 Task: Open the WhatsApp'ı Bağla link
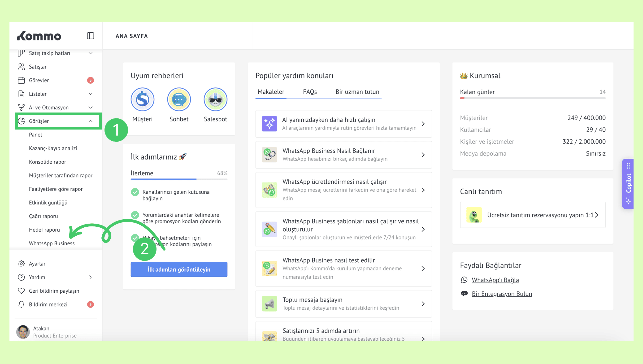[495, 280]
